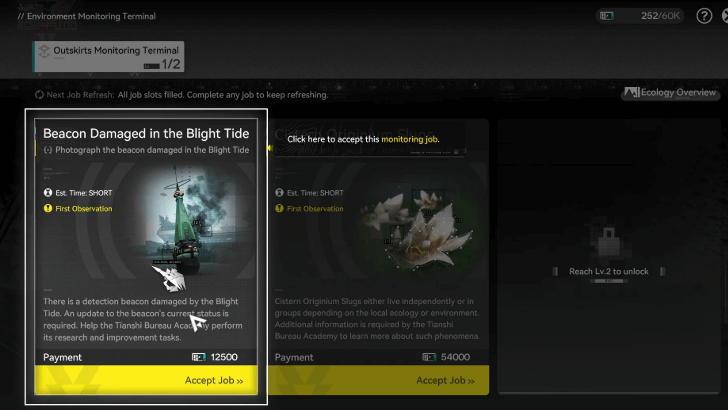Select the Outskirts Monitoring Terminal tab

pos(108,57)
